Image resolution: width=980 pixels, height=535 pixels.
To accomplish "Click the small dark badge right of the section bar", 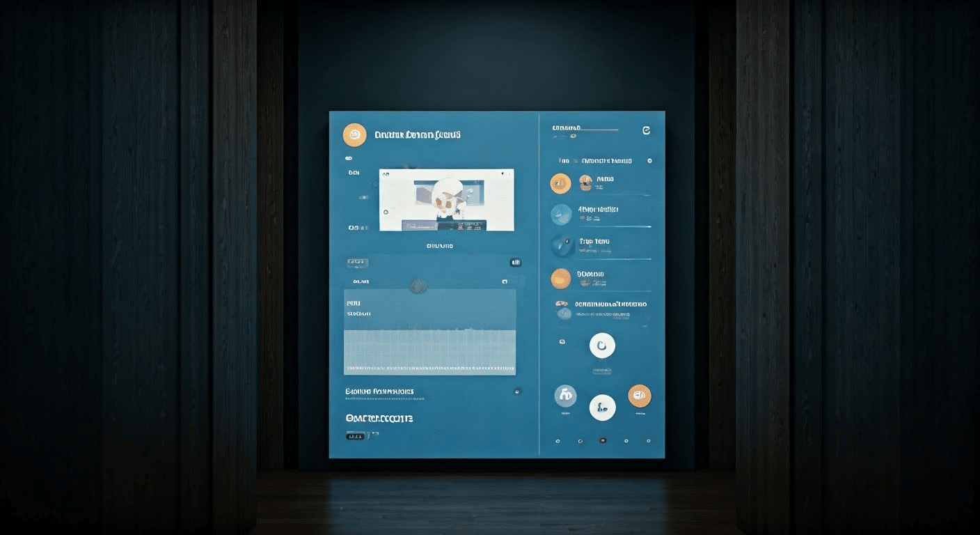I will pos(515,263).
